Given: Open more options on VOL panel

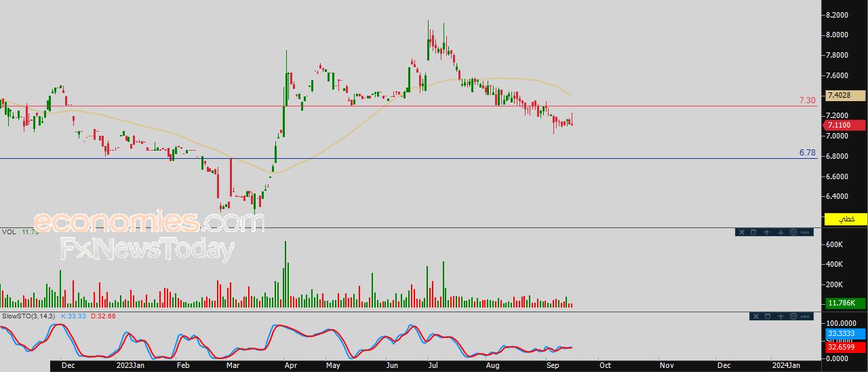Looking at the screenshot, I should (x=805, y=232).
